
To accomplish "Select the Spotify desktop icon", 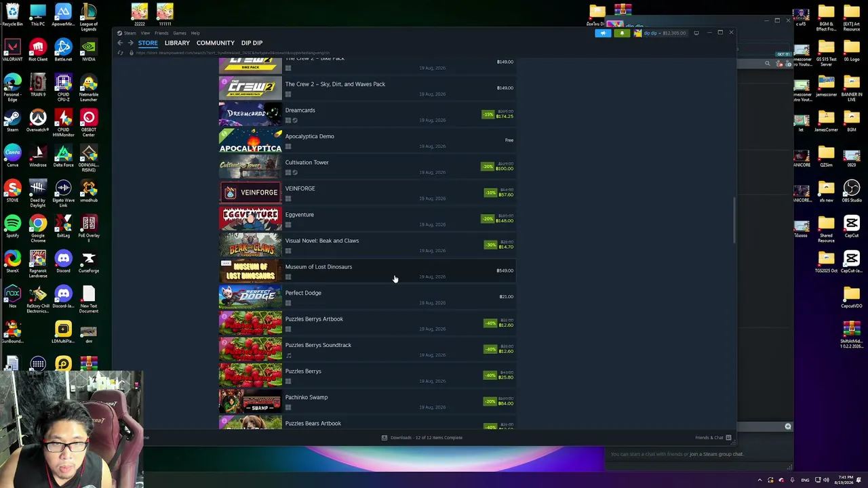I will [12, 226].
